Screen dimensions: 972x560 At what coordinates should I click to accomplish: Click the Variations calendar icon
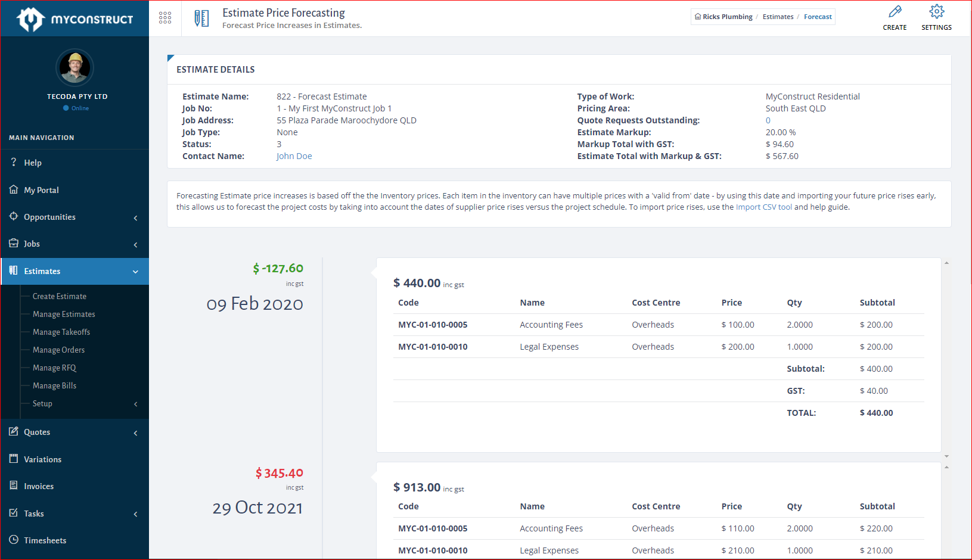click(x=14, y=459)
